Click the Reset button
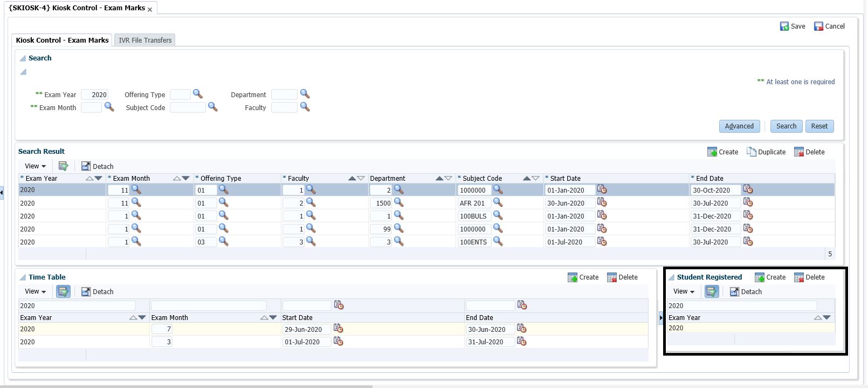The width and height of the screenshot is (868, 388). coord(819,126)
